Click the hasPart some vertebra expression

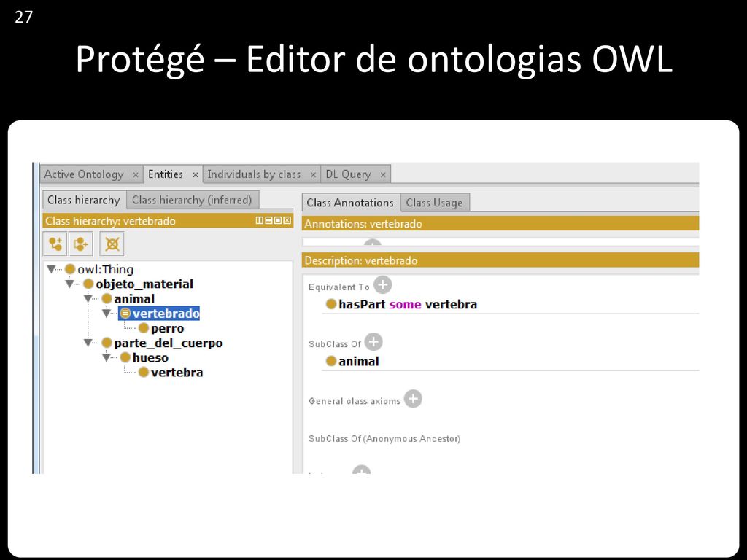tap(408, 304)
